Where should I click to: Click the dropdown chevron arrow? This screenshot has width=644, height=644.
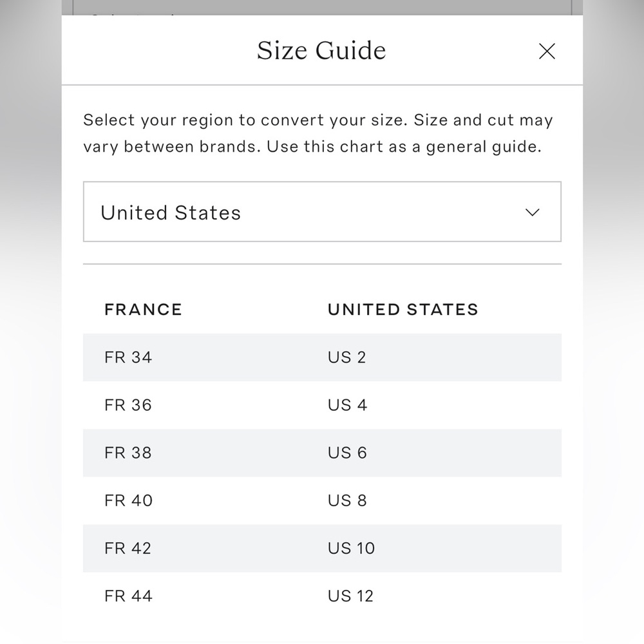click(x=533, y=213)
